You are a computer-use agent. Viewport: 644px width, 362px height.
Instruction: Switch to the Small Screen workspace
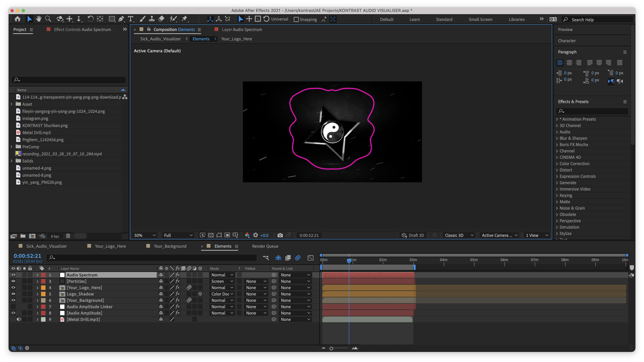pyautogui.click(x=481, y=20)
